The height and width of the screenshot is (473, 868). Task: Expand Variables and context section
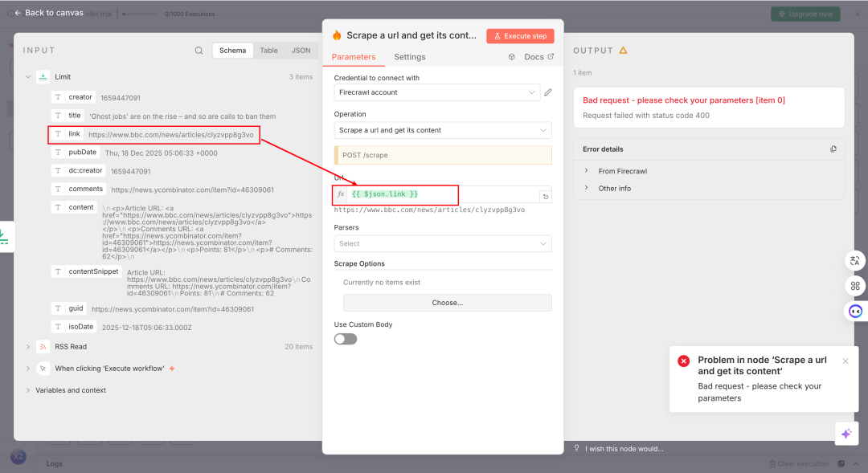27,390
